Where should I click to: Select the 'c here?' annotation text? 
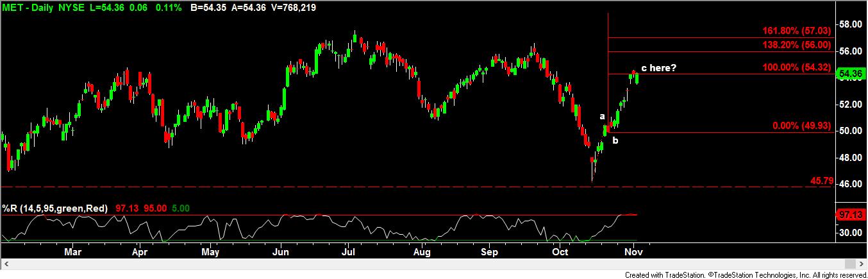pyautogui.click(x=658, y=67)
